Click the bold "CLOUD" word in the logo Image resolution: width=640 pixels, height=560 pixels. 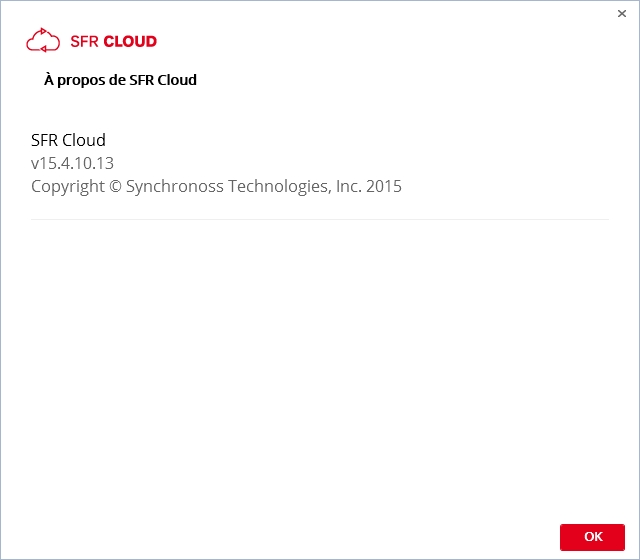point(130,42)
